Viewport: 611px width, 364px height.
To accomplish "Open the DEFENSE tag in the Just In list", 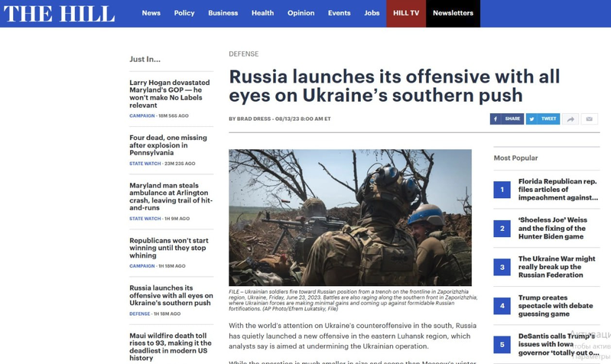I will [139, 314].
